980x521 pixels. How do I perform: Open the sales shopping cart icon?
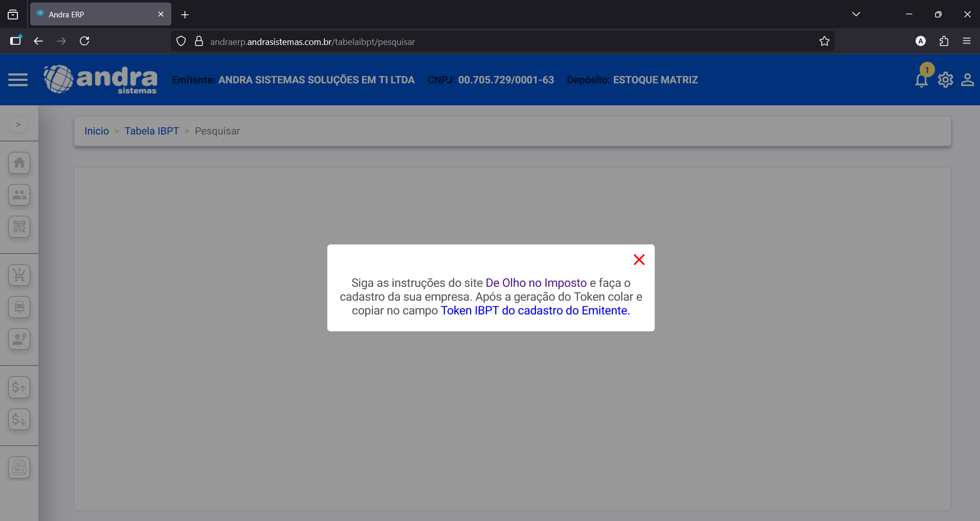[19, 275]
